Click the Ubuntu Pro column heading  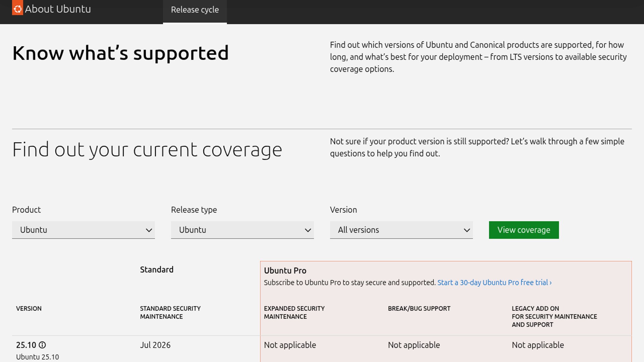click(x=285, y=270)
